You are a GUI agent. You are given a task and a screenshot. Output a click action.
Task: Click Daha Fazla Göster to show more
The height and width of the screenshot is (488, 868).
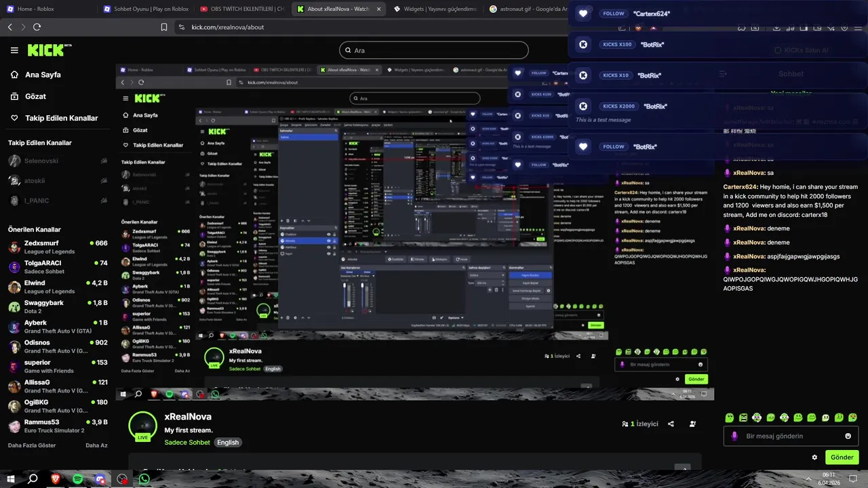(32, 445)
